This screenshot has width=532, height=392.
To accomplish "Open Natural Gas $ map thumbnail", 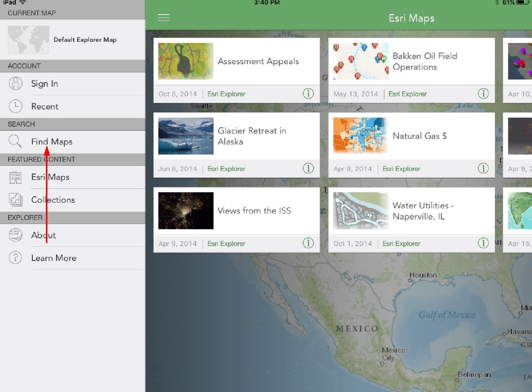I will [361, 136].
